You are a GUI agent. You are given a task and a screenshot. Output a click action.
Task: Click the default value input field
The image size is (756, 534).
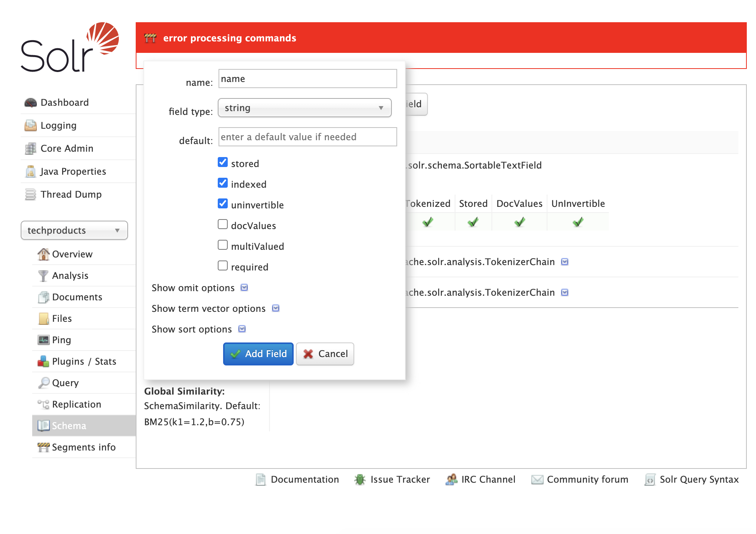click(x=307, y=137)
